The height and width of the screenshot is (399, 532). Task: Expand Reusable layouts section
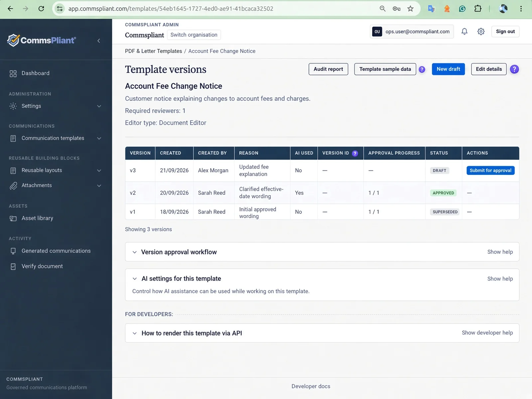coord(56,170)
